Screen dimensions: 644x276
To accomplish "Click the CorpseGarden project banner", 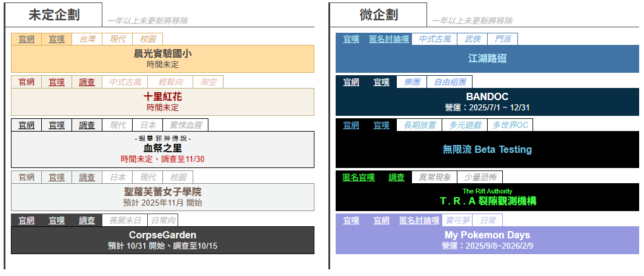I will point(162,240).
